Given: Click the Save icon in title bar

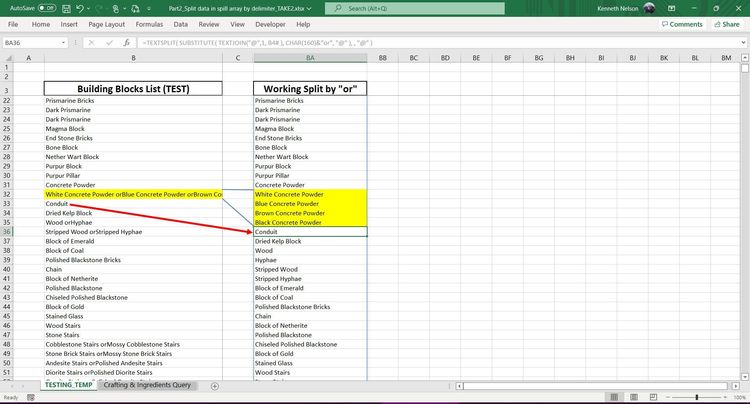Looking at the screenshot, I should [66, 9].
